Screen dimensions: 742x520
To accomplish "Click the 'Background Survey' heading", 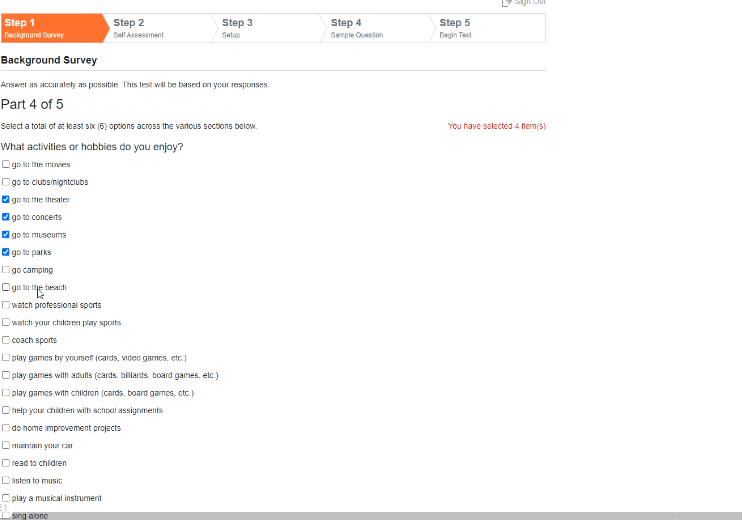I will point(49,60).
